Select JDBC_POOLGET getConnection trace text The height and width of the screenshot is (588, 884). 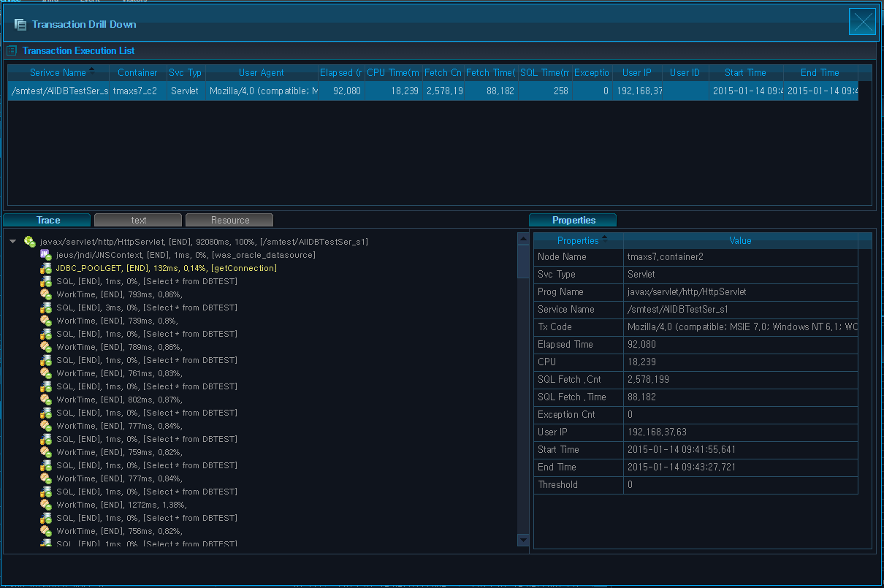tap(167, 268)
